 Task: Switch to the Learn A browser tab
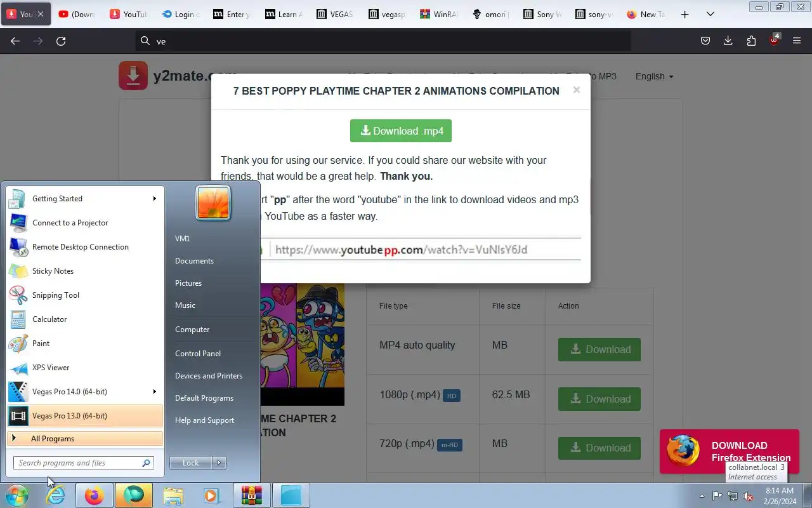click(x=283, y=14)
